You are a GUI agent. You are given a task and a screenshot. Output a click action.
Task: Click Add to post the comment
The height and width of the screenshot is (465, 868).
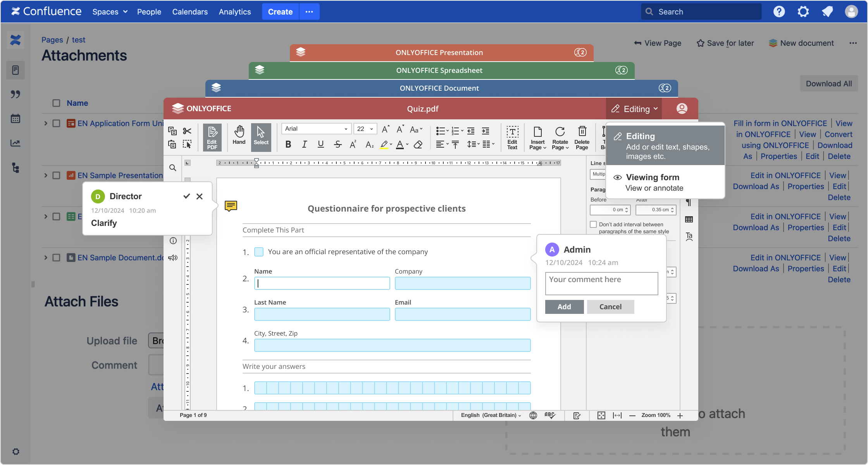(564, 307)
